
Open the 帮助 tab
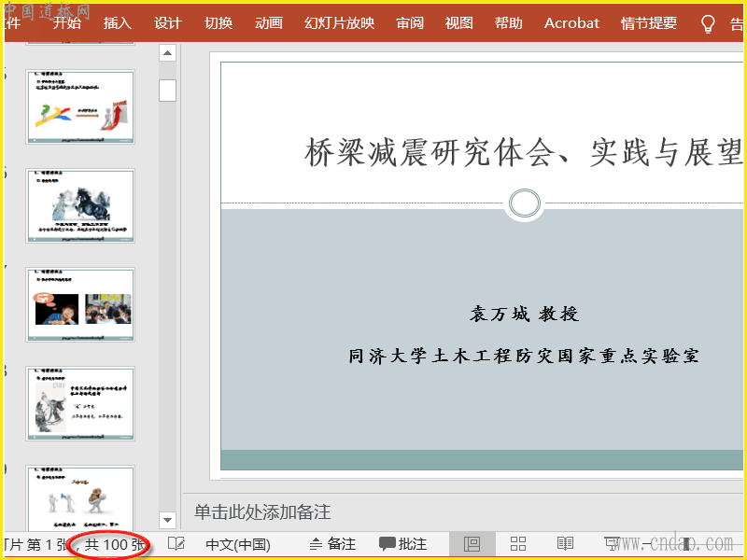(x=508, y=22)
